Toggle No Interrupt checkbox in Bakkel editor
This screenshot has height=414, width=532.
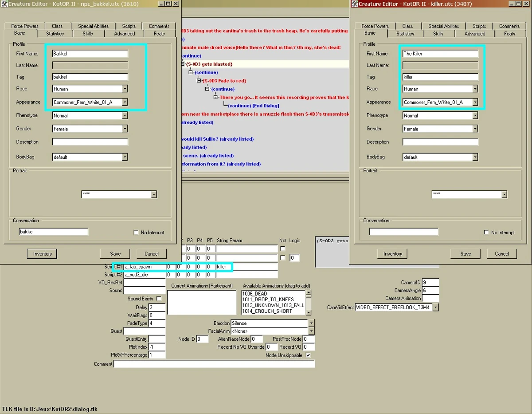pos(136,232)
